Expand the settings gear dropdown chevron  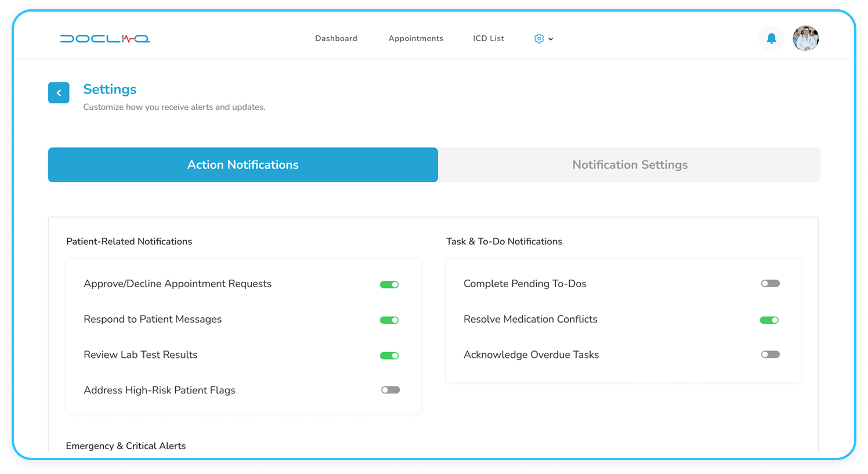click(x=550, y=39)
